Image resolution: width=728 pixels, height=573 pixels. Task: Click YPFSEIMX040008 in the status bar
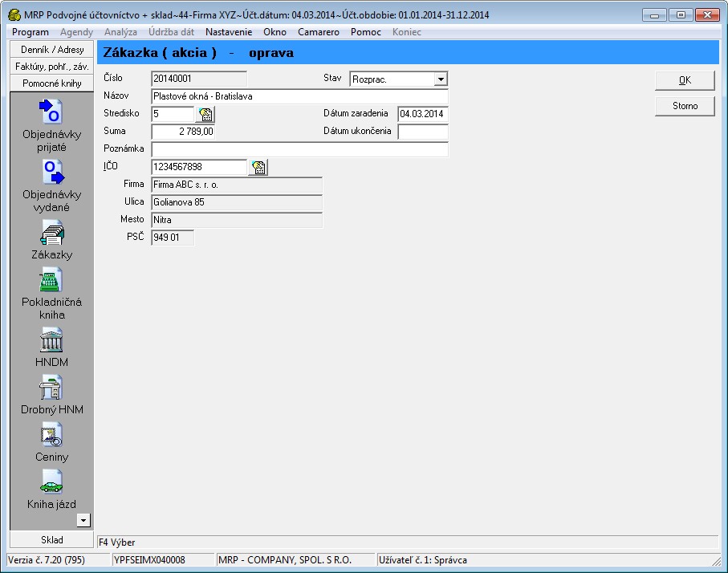click(x=149, y=560)
